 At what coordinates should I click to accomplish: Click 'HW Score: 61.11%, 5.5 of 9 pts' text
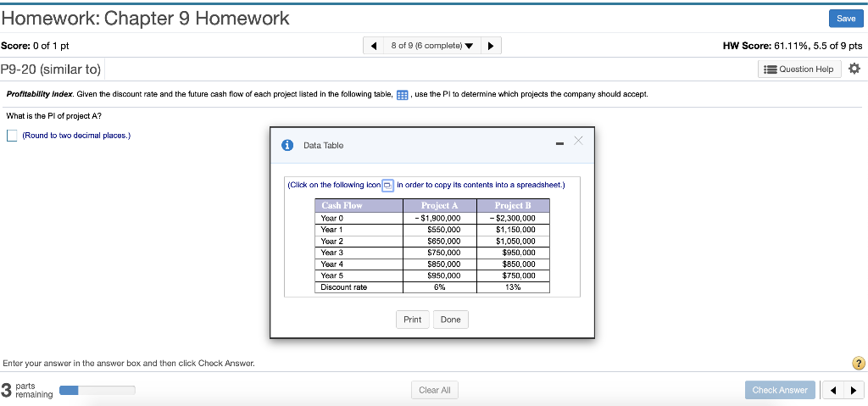click(793, 46)
